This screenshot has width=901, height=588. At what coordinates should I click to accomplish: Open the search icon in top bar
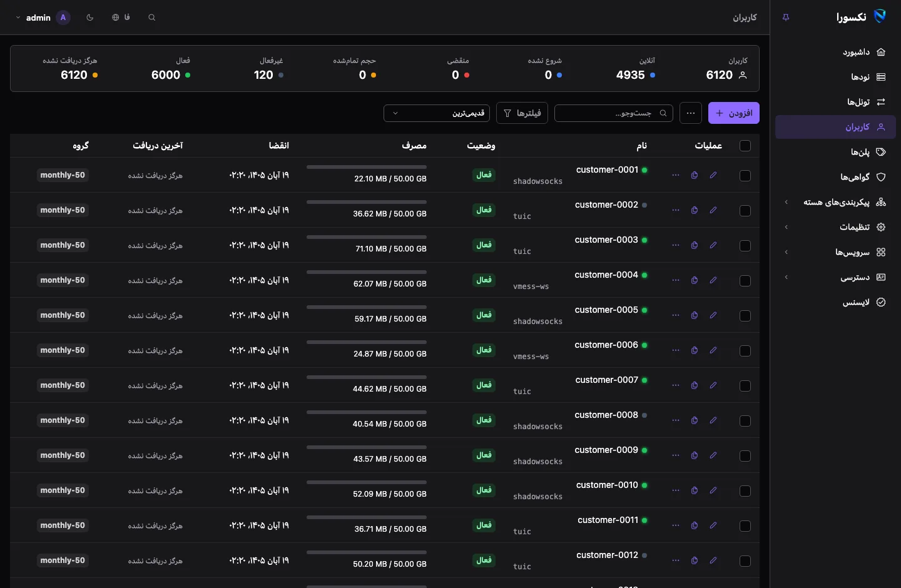tap(151, 18)
